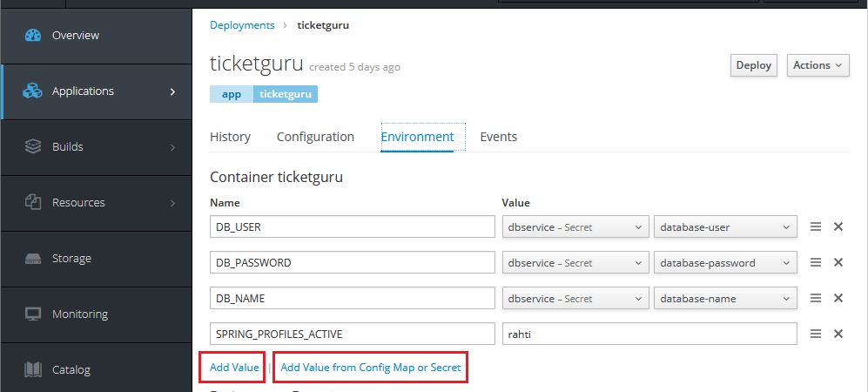Click the Monitoring screen icon
Viewport: 868px width, 392px height.
click(x=33, y=314)
